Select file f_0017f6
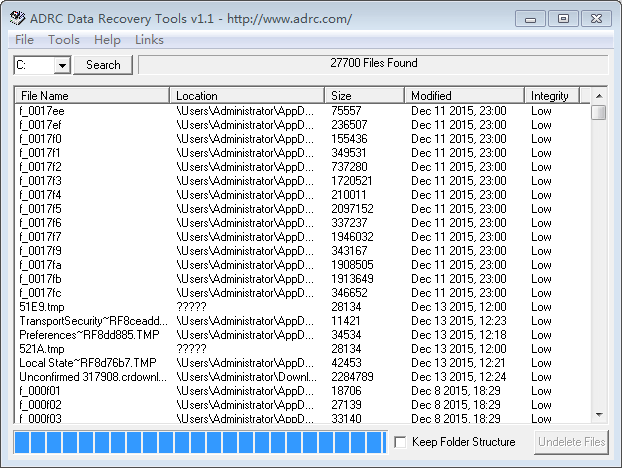 pos(40,223)
